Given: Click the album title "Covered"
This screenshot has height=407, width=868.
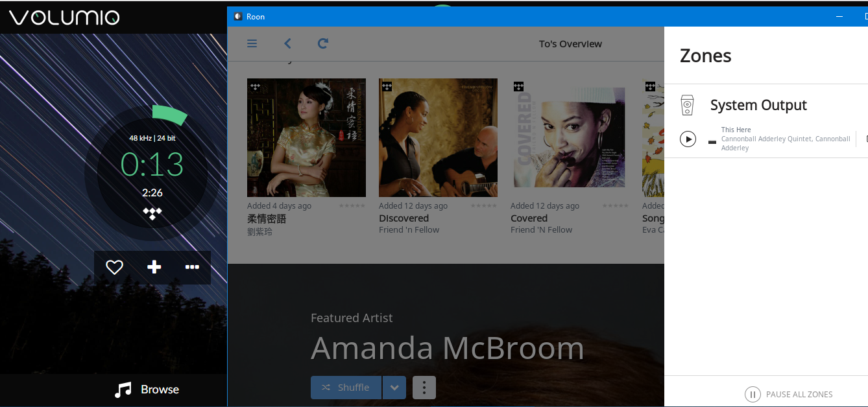Looking at the screenshot, I should pos(529,218).
